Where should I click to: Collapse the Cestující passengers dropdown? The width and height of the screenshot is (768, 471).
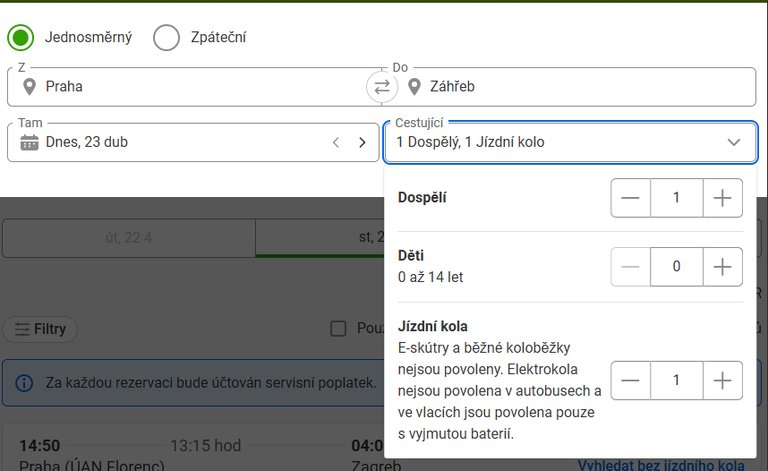pos(734,142)
